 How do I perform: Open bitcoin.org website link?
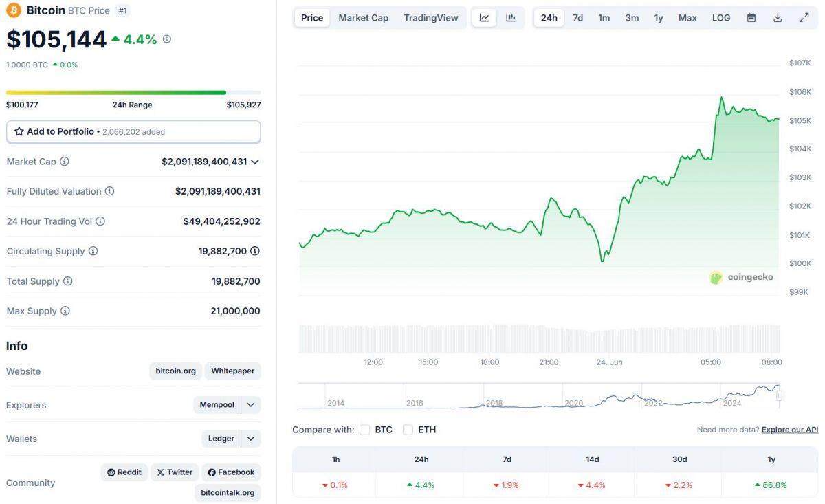click(176, 371)
